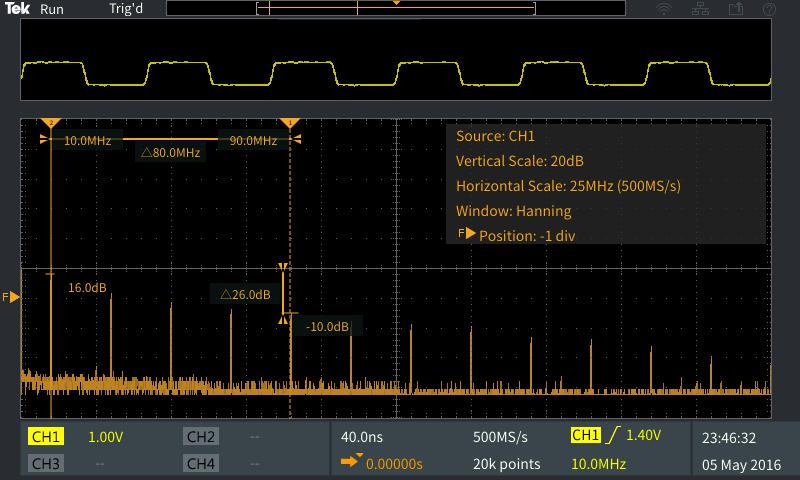
Task: Open CH1 vertical scale 1.00V
Action: click(x=106, y=437)
